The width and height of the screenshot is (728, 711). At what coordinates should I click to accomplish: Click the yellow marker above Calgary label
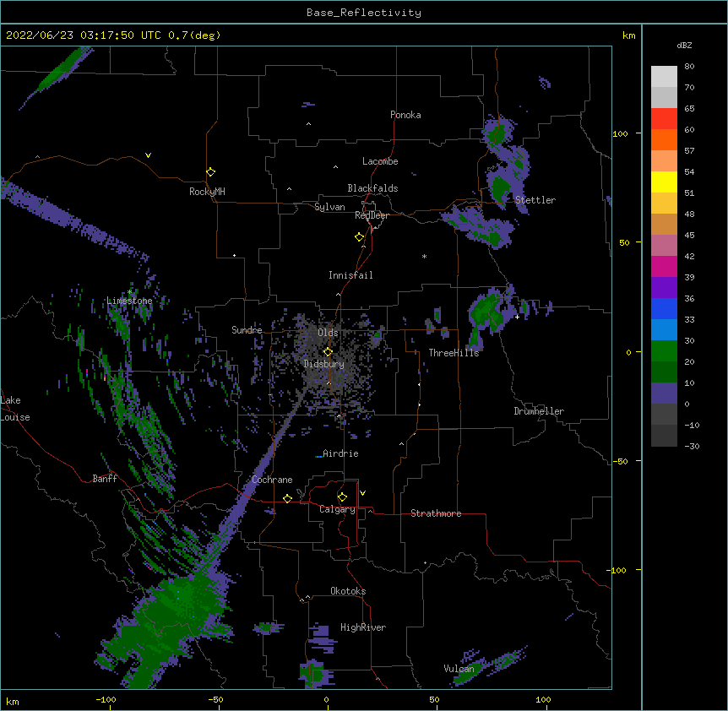[x=342, y=497]
